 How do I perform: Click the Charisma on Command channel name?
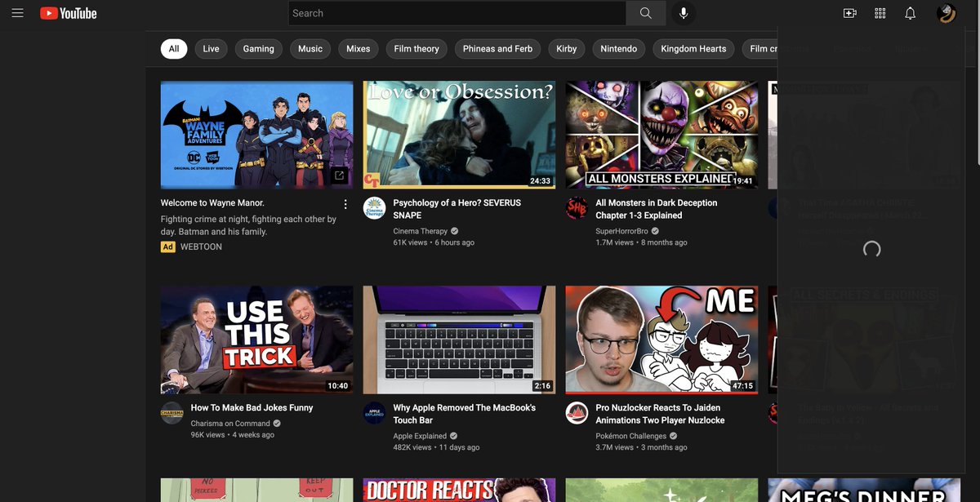(230, 424)
